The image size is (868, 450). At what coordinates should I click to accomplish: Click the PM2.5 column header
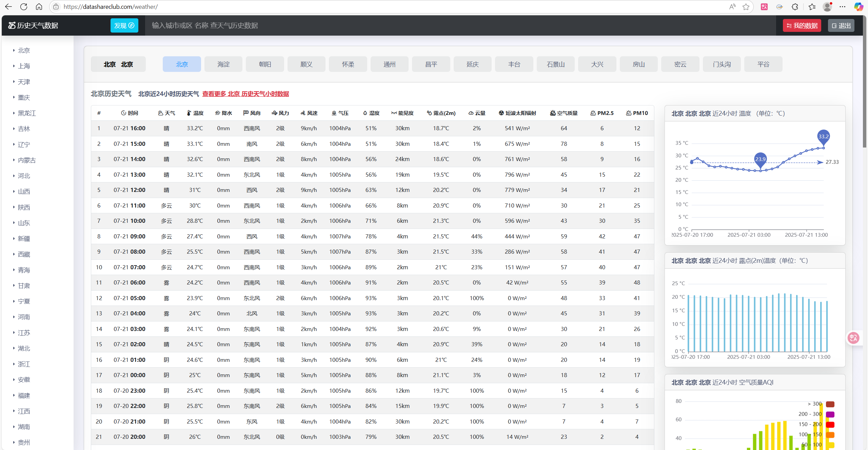(602, 113)
